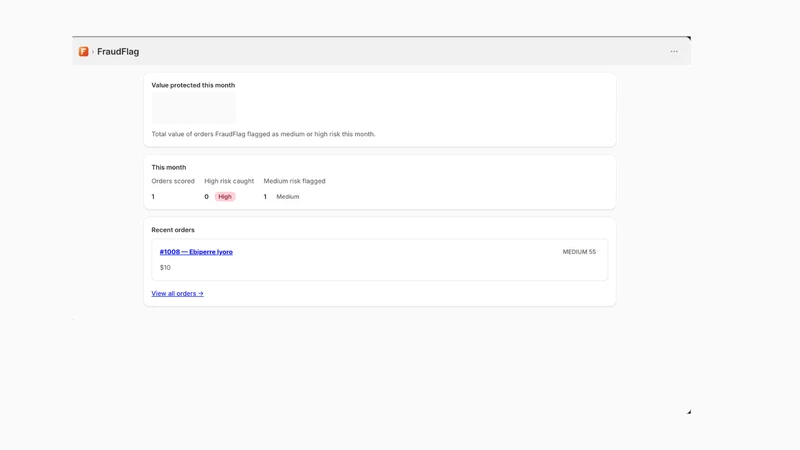The image size is (800, 450).
Task: Click the Recent orders heading
Action: pos(173,230)
